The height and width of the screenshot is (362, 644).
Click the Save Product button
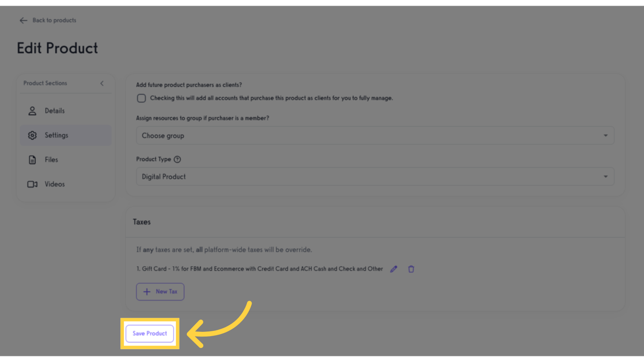click(149, 333)
